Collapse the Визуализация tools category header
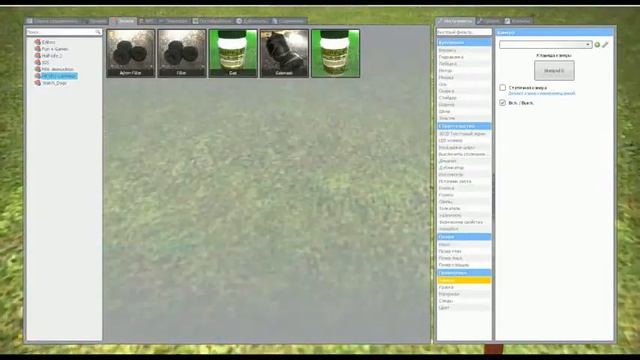This screenshot has width=640, height=360. click(464, 273)
